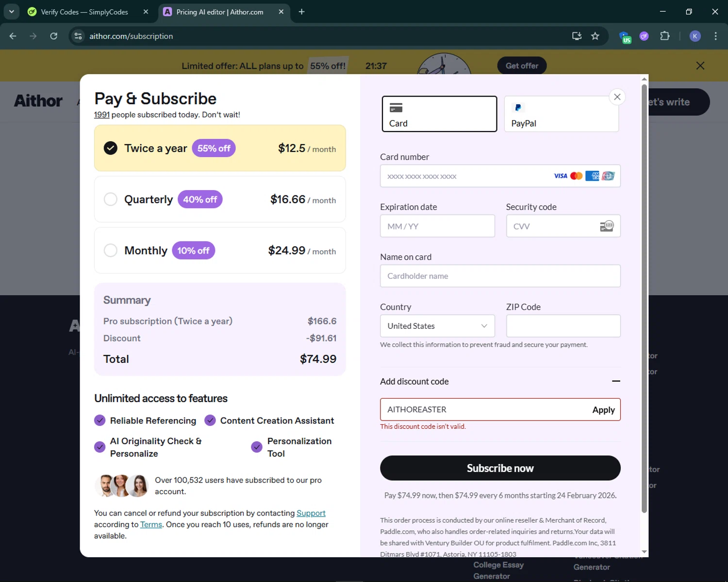Click the address bar URL aithor.com/subscription
The width and height of the screenshot is (728, 582).
[x=131, y=36]
